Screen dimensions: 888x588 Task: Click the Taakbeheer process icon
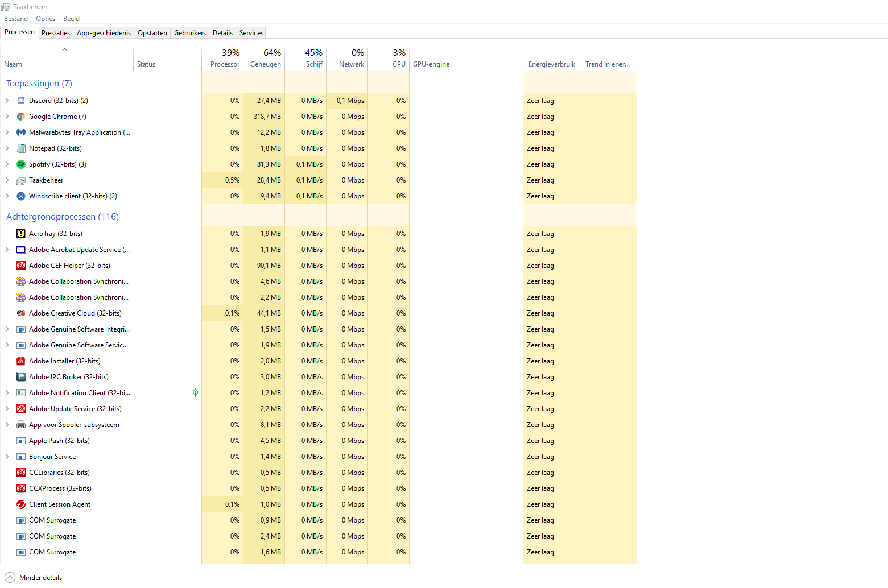click(x=21, y=180)
